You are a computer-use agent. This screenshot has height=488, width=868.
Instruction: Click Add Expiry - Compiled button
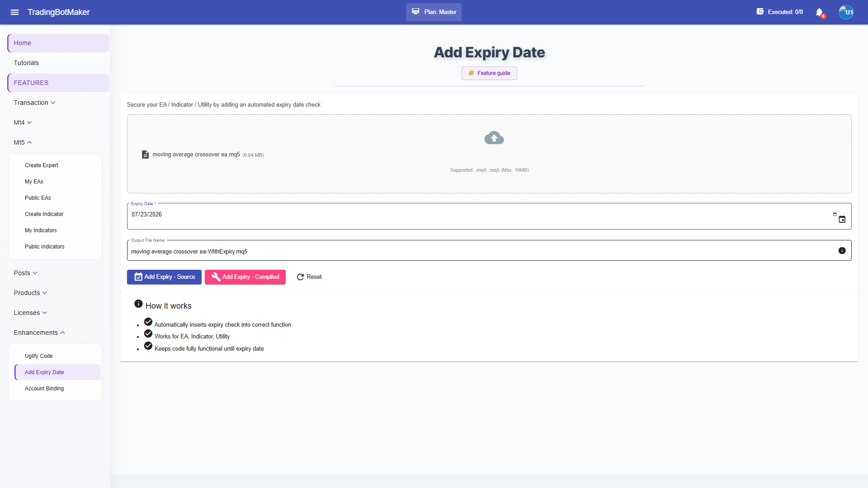click(x=245, y=277)
